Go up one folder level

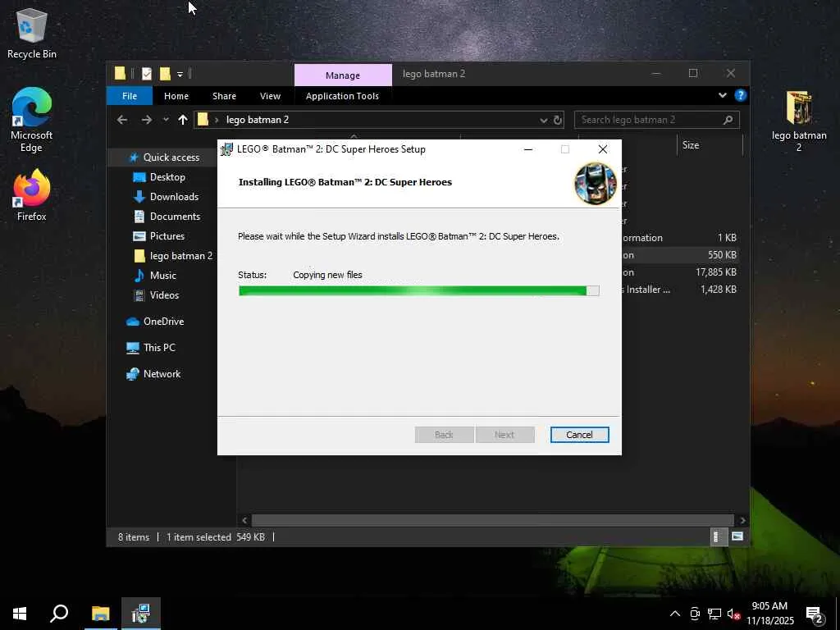click(x=183, y=120)
